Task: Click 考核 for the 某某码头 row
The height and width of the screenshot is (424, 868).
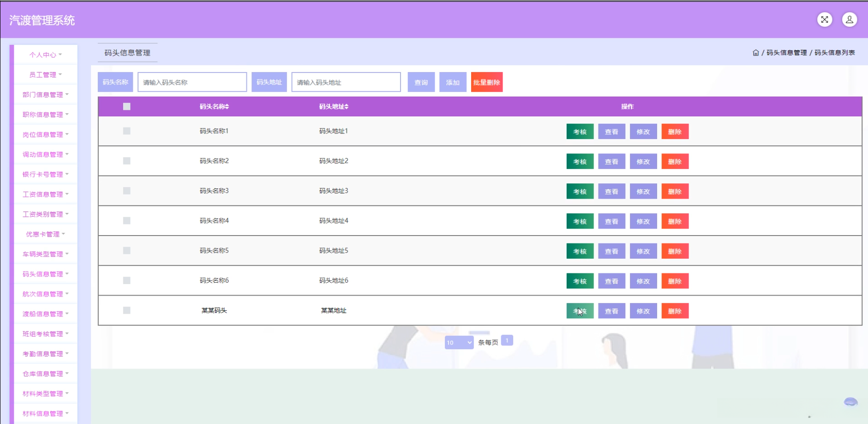Action: coord(580,311)
